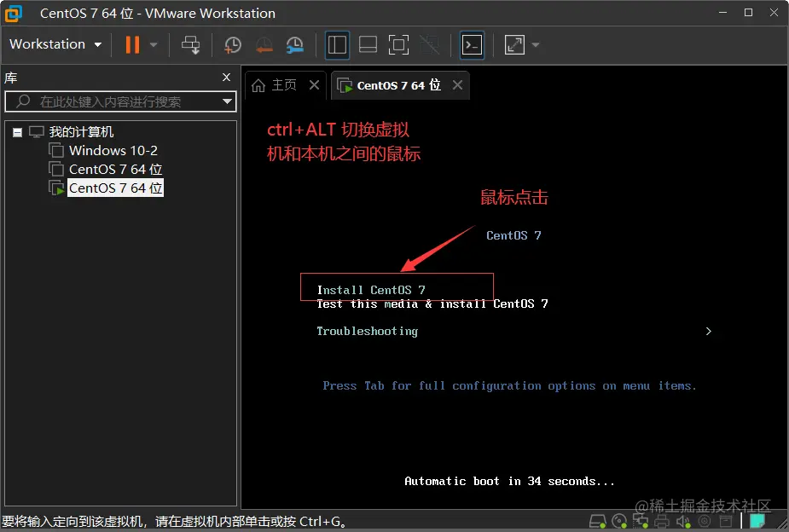
Task: Click the network adapter status icon
Action: pyautogui.click(x=641, y=522)
